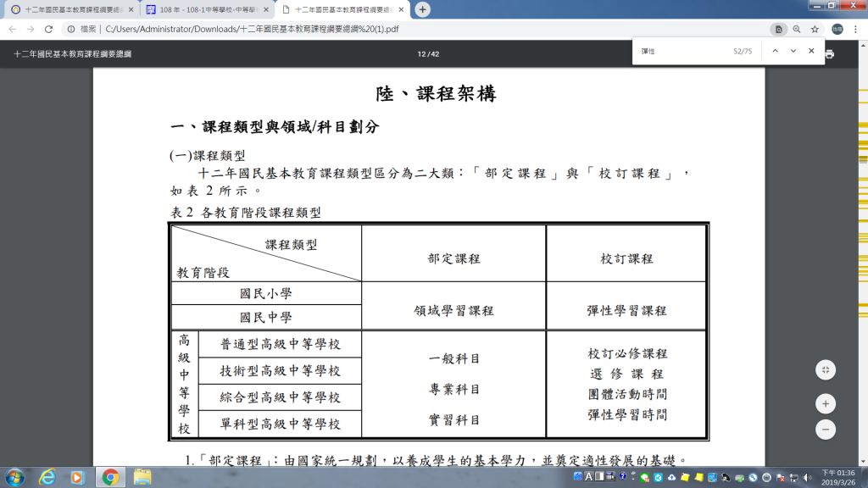Open the volume control in the system tray

click(x=808, y=479)
